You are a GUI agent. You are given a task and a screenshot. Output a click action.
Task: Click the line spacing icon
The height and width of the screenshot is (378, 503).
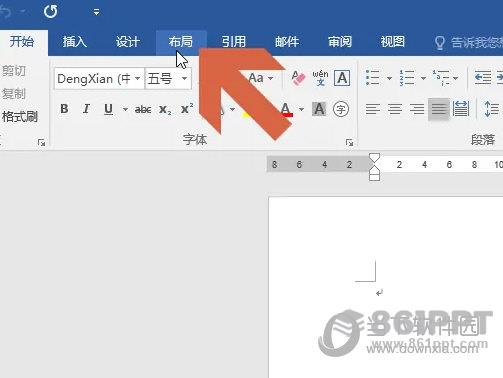[x=491, y=109]
